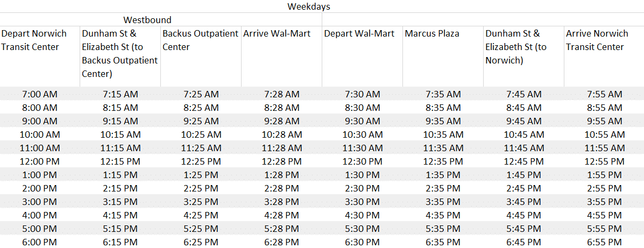Select the 5:30 PM Wal-Mart departure
This screenshot has width=644, height=248.
[362, 229]
